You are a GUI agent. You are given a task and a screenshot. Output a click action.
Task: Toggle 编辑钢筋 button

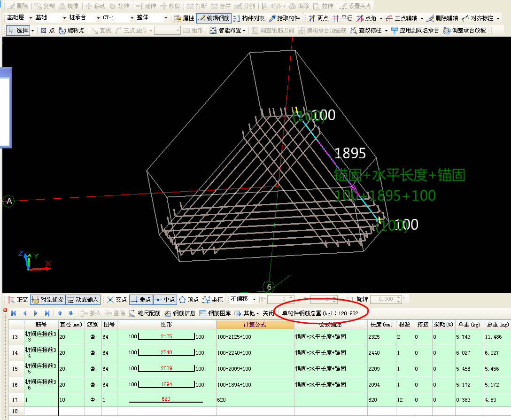[x=214, y=18]
